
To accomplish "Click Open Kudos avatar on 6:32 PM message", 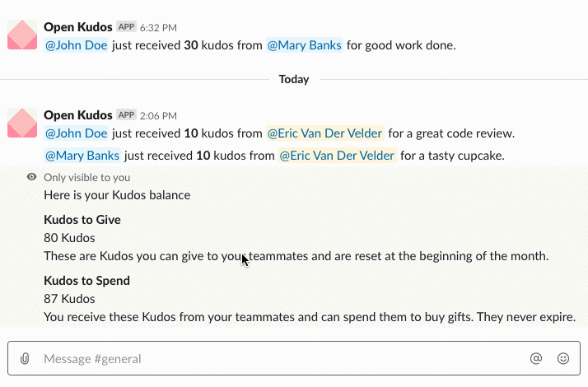I will pos(22,35).
